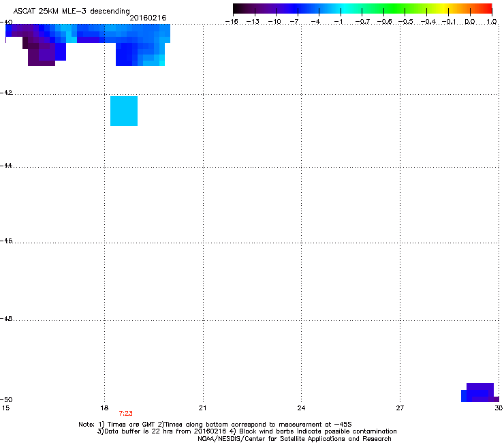
Task: Click the note line starting 'Note: 1) Times are GMT'
Action: pos(215,425)
